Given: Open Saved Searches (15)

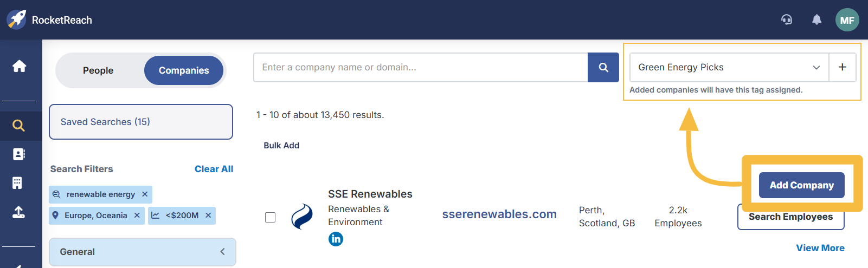Looking at the screenshot, I should tap(141, 122).
